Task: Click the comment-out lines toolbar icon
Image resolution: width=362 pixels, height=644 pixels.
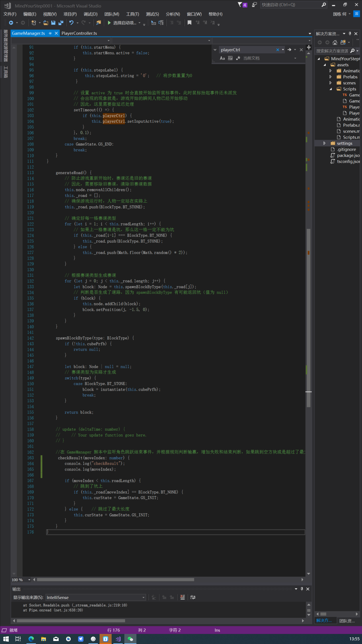Action: 172,23
